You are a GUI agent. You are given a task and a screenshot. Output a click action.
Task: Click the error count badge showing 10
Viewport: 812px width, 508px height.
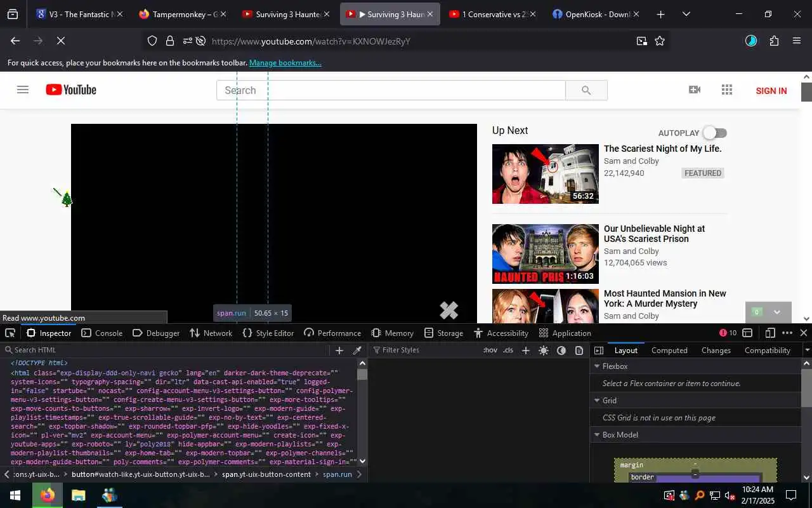[728, 333]
